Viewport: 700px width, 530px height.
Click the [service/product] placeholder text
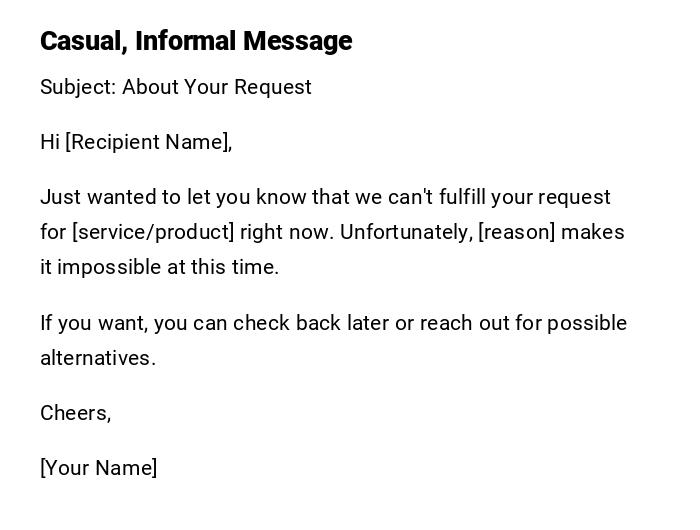[153, 232]
